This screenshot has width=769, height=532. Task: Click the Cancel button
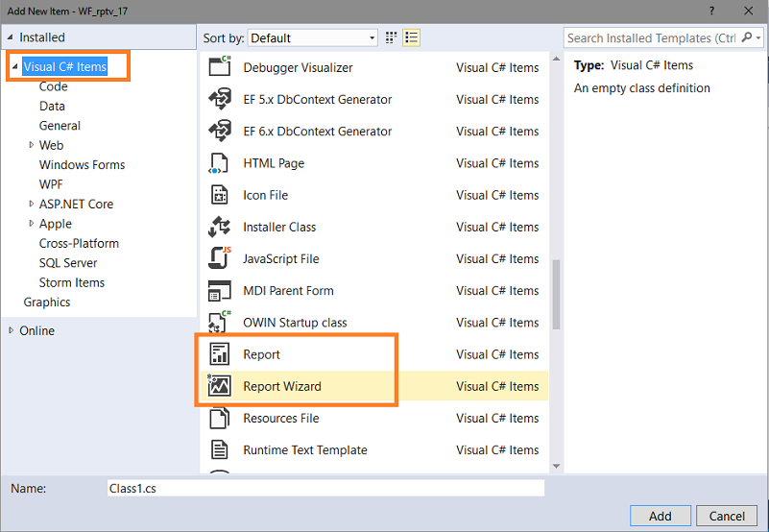(727, 516)
